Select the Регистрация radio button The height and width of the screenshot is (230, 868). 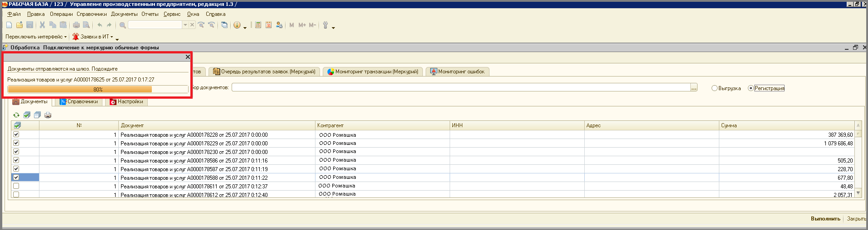[751, 88]
